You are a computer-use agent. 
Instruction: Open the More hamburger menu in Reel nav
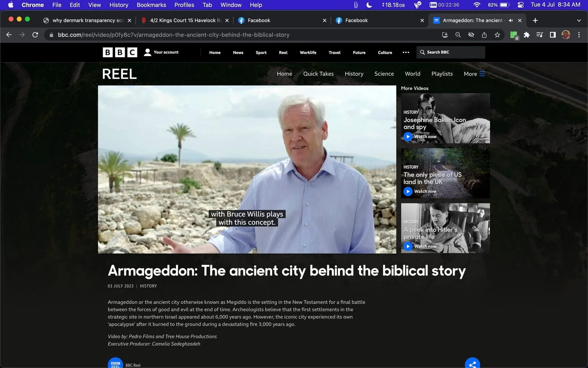(482, 74)
